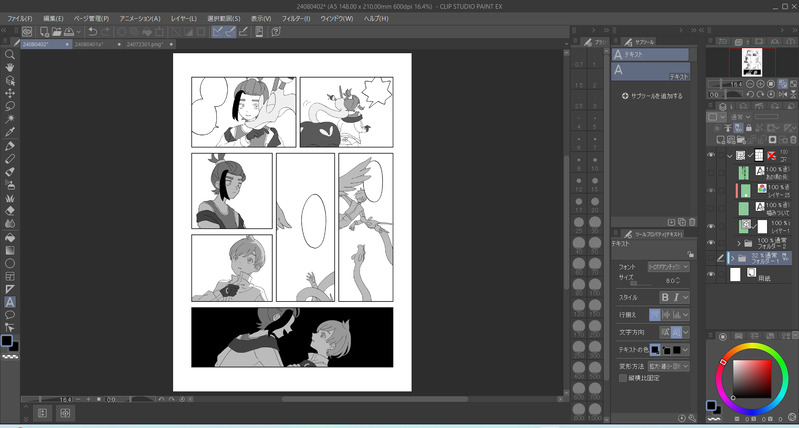The image size is (799, 428).
Task: Select the Move layer tool
Action: click(10, 93)
